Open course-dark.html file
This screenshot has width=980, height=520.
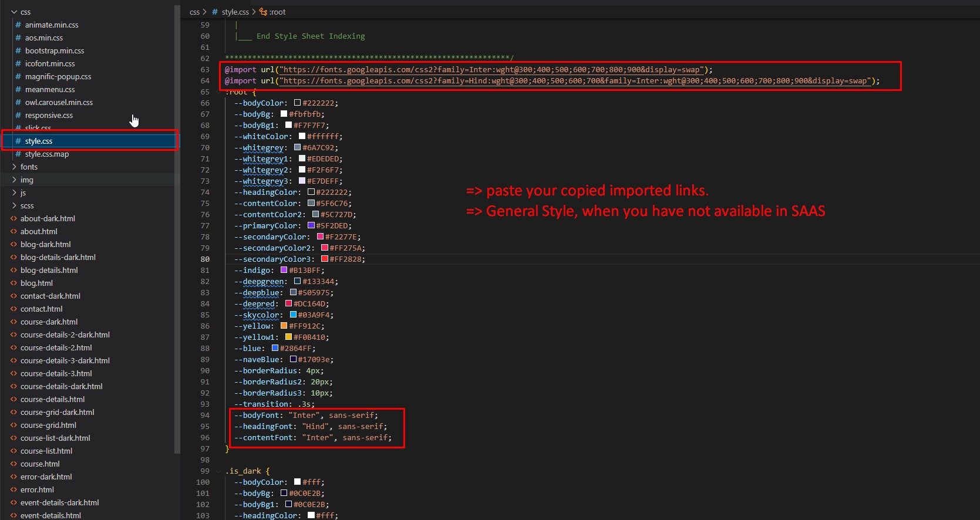[49, 322]
